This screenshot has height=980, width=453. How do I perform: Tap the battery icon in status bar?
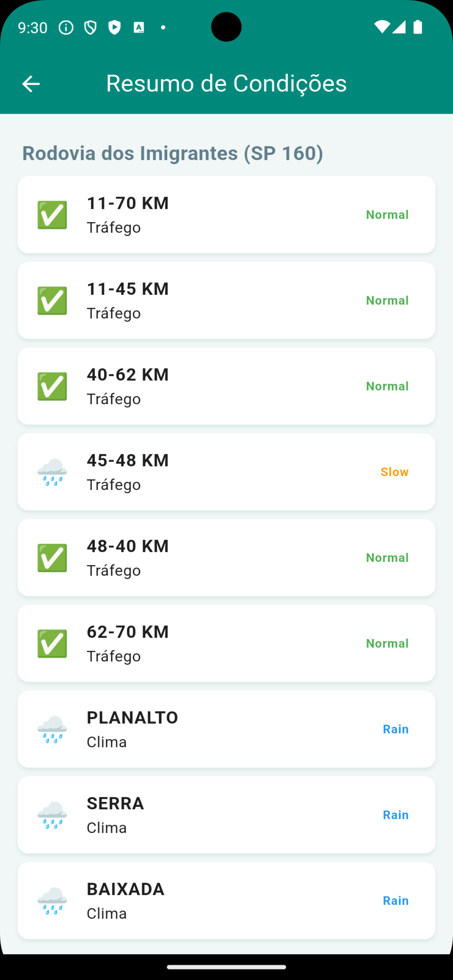[x=418, y=27]
